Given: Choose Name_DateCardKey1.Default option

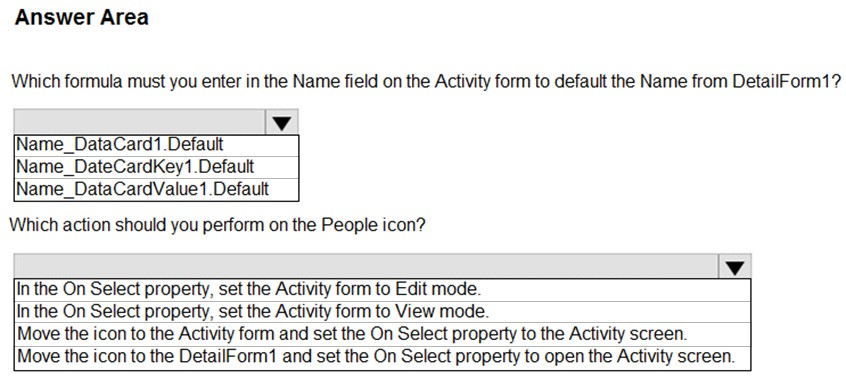Looking at the screenshot, I should pyautogui.click(x=156, y=167).
